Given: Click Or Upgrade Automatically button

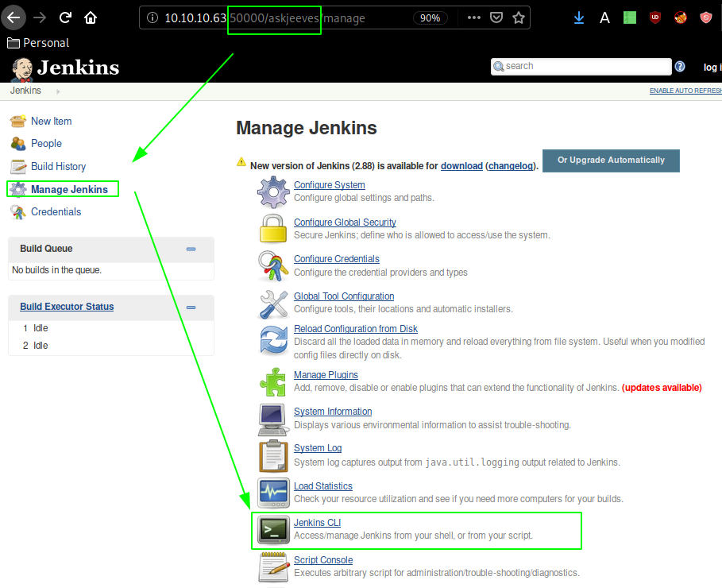Looking at the screenshot, I should [611, 161].
